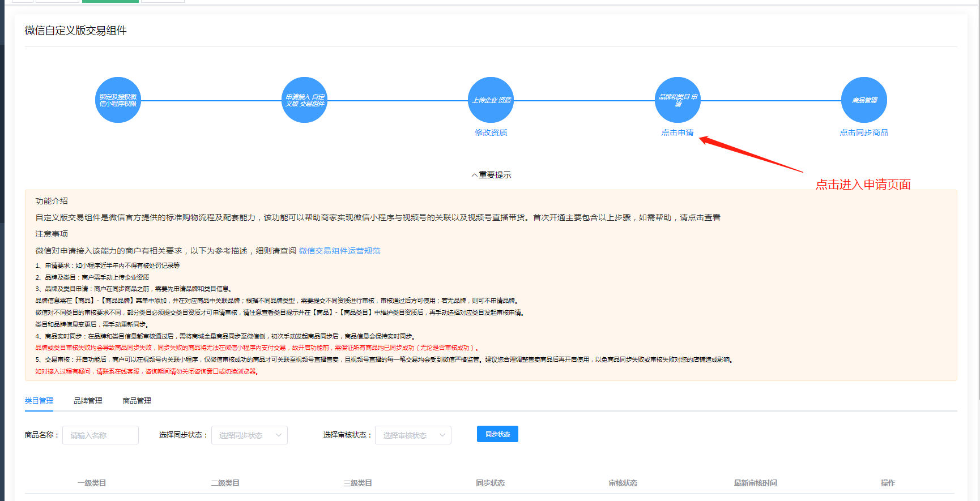The width and height of the screenshot is (980, 501).
Task: Switch to the 类目管理 tab
Action: click(x=39, y=401)
